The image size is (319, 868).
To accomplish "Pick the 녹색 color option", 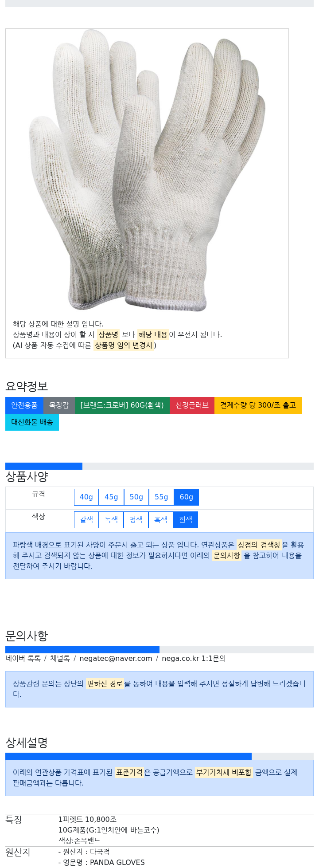I will tap(111, 520).
